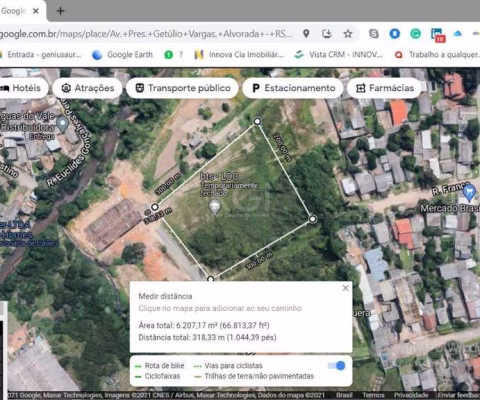Image resolution: width=480 pixels, height=400 pixels.
Task: Click the Águas do Vale Distribuidora pin
Action: click(62, 124)
